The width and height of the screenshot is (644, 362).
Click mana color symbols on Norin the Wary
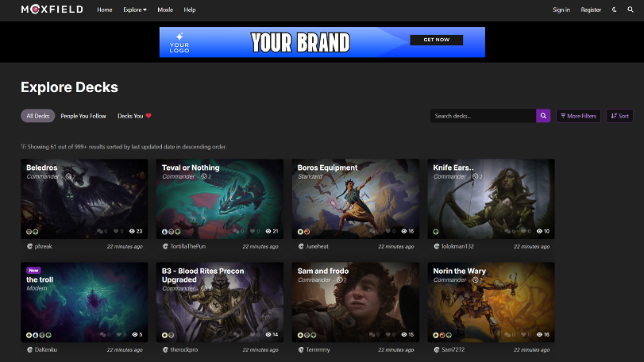click(439, 334)
